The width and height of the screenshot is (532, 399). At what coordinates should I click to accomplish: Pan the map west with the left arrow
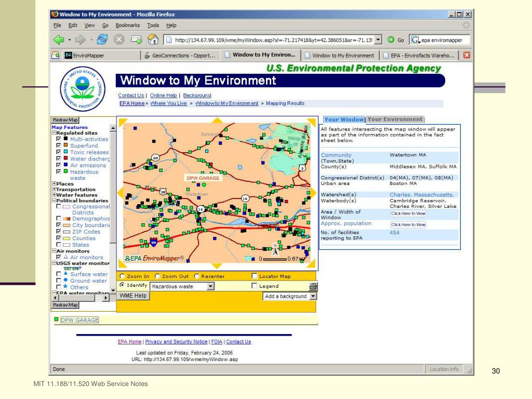[x=120, y=193]
